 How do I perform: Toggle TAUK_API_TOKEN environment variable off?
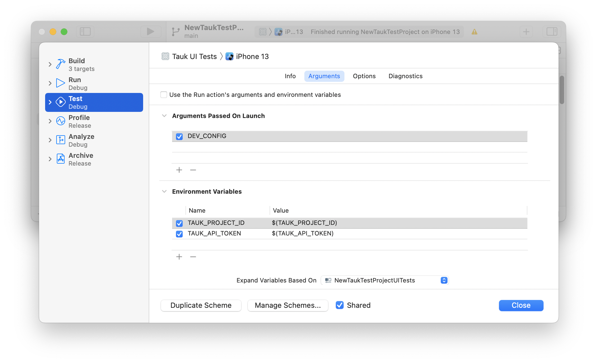tap(180, 233)
